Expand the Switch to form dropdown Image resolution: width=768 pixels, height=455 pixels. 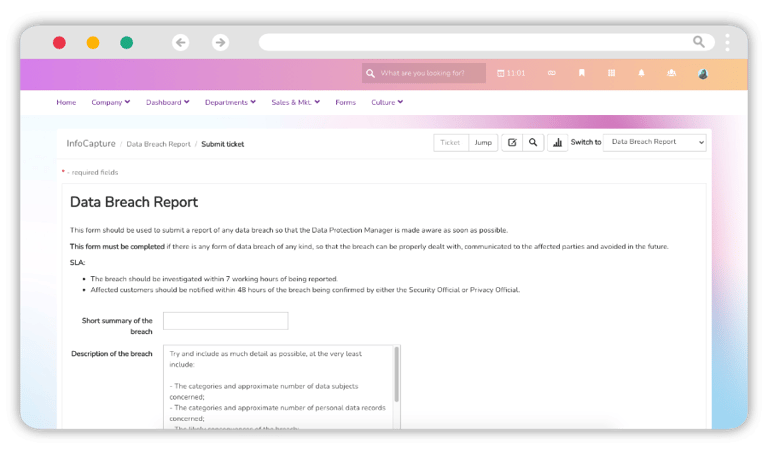coord(654,143)
